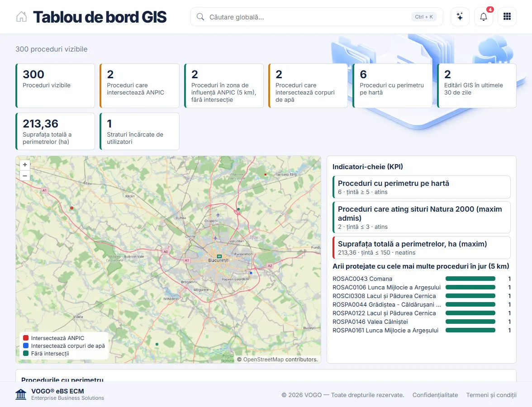Image resolution: width=532 pixels, height=407 pixels.
Task: Zoom out on the map
Action: 25,175
